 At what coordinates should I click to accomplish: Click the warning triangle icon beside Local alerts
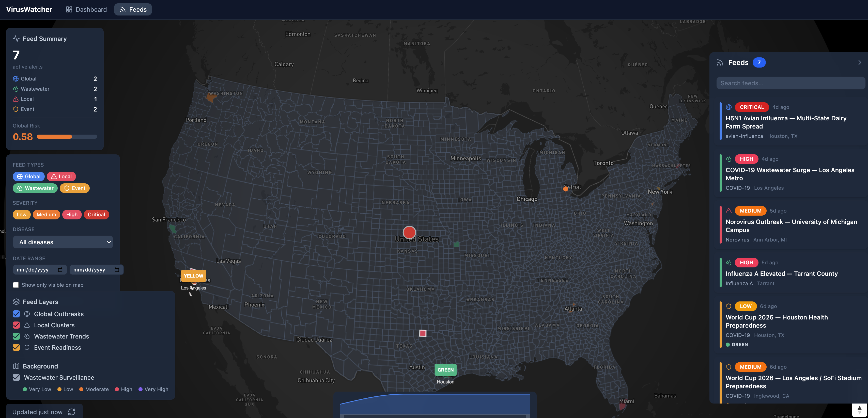pos(15,99)
